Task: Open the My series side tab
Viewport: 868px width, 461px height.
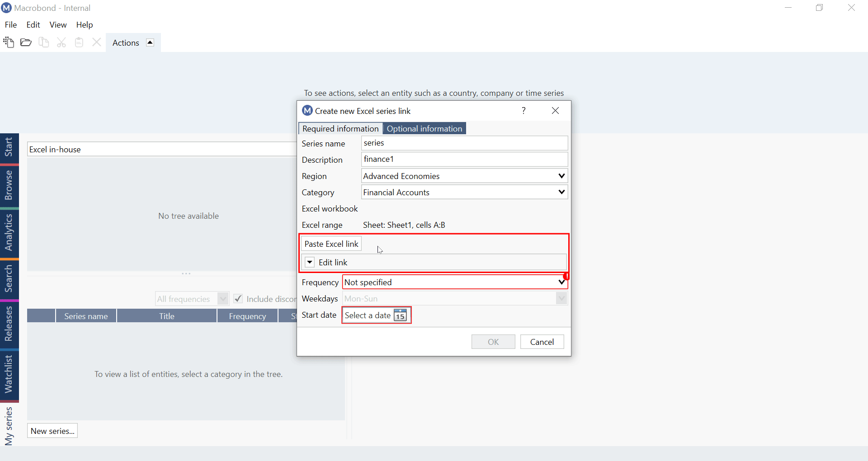Action: click(9, 426)
